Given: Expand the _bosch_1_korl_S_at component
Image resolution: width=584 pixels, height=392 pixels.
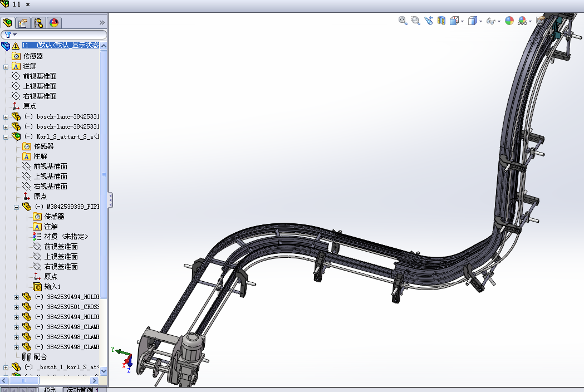Looking at the screenshot, I should point(6,368).
